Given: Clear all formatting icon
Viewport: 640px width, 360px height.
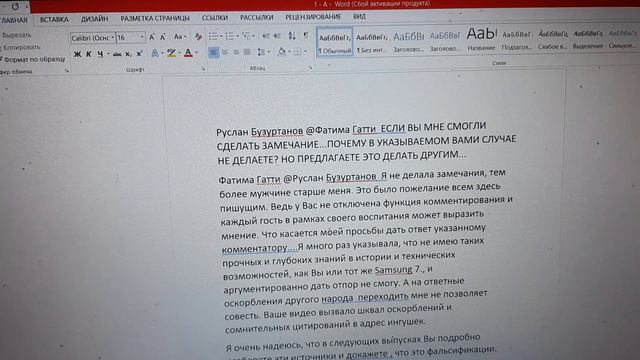Looking at the screenshot, I should coord(198,37).
